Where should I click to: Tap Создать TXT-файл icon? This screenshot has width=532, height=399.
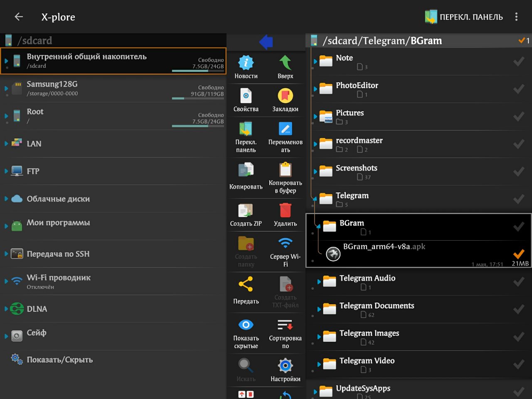coord(286,284)
